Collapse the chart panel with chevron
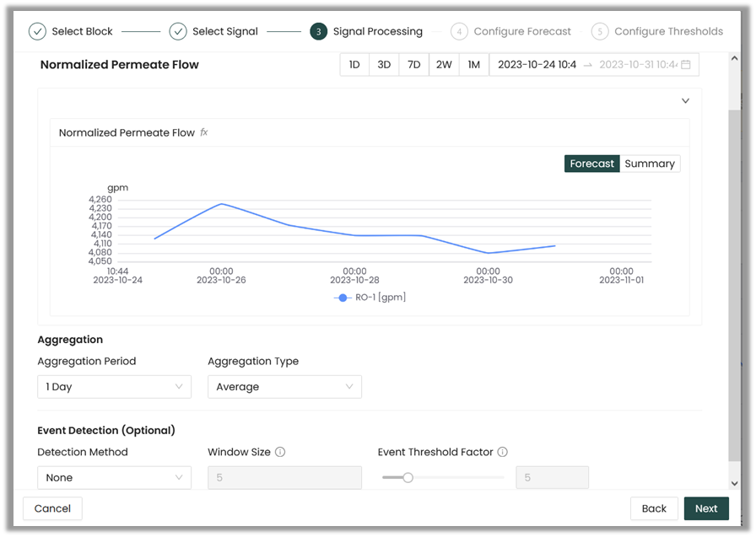Screen dimensions: 756x537 pos(685,101)
